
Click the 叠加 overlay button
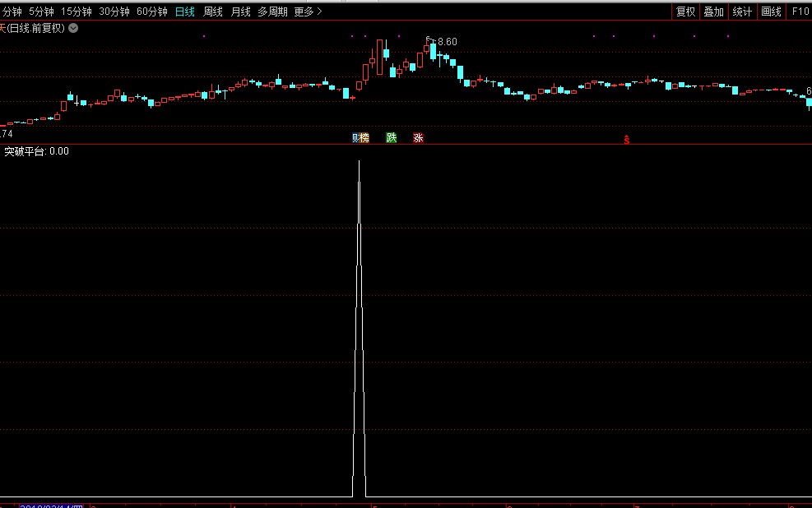713,12
